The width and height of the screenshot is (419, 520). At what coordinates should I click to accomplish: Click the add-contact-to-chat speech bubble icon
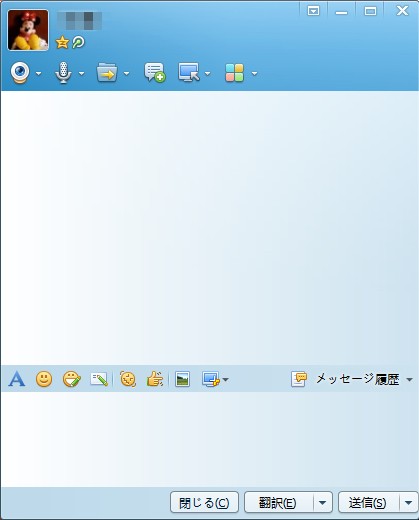coord(155,72)
